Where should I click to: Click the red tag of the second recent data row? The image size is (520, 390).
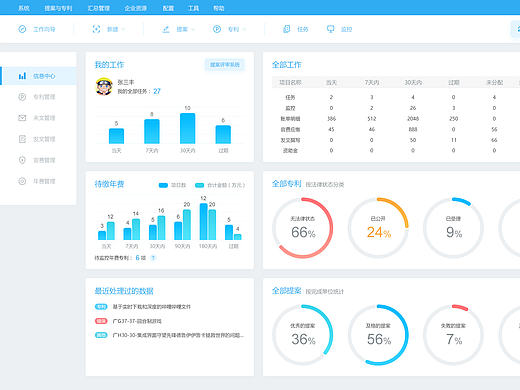(101, 321)
